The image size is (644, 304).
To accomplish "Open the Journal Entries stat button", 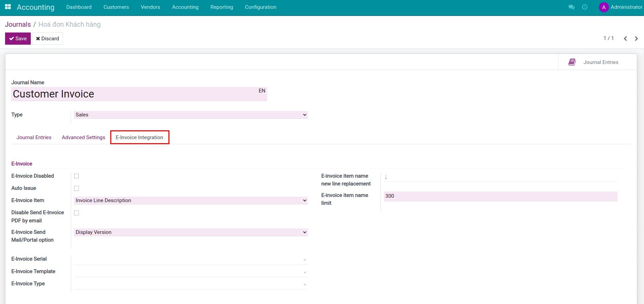I will [x=597, y=62].
